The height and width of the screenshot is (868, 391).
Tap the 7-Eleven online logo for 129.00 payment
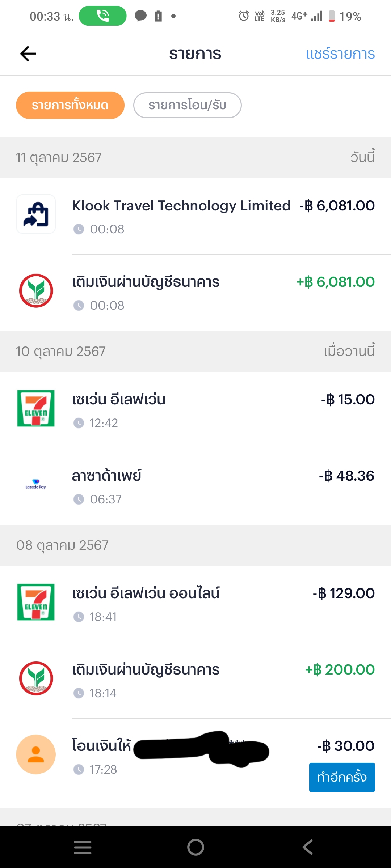click(x=36, y=602)
